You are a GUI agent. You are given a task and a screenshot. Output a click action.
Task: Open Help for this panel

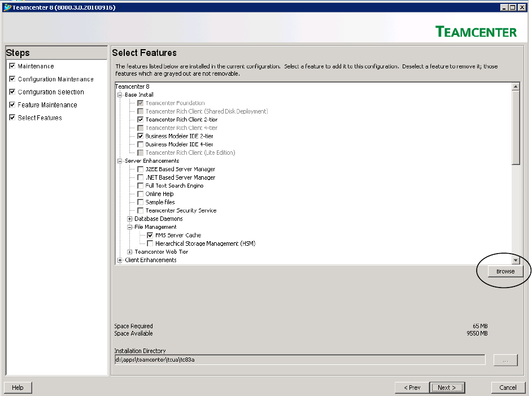click(x=18, y=388)
